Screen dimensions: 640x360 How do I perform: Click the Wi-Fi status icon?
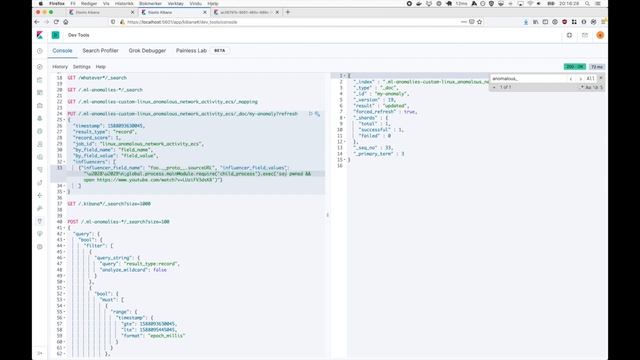click(x=530, y=3)
